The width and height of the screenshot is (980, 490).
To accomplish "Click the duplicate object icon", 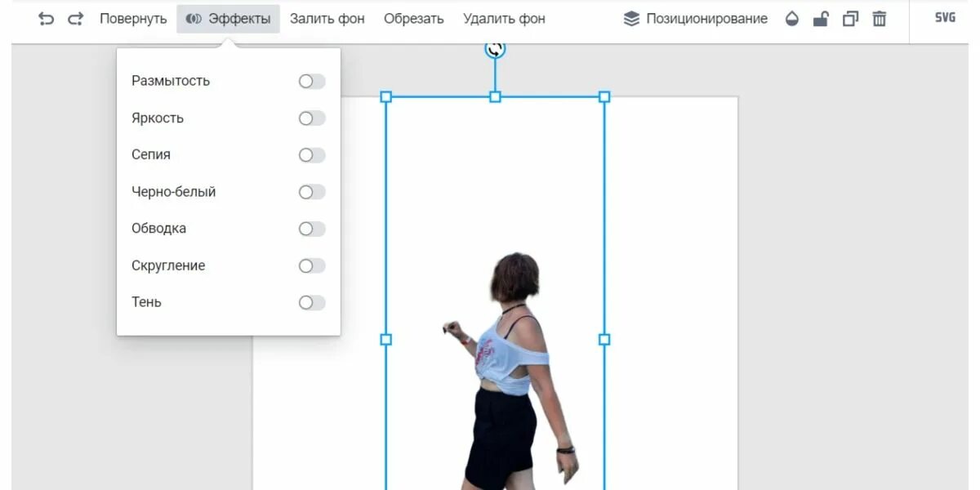I will (850, 19).
